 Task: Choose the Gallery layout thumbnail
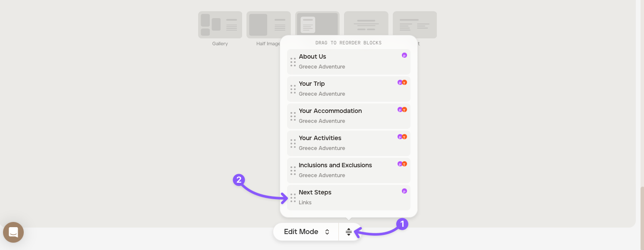coord(220,25)
